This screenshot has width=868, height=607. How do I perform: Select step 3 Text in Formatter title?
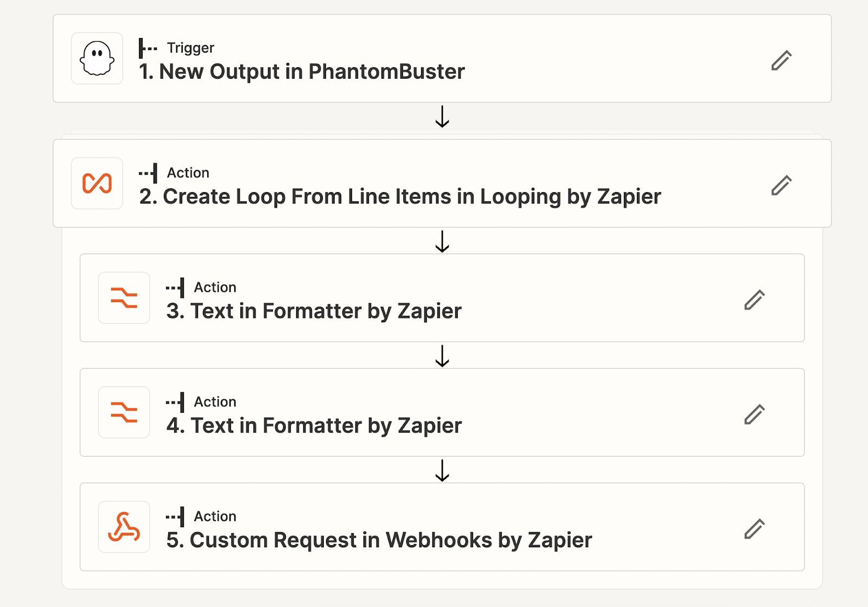[314, 311]
